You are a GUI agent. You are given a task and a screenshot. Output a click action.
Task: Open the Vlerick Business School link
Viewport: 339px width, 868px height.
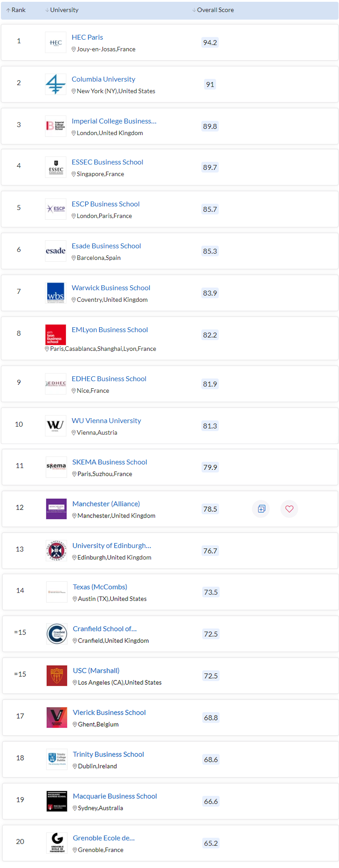click(x=110, y=712)
